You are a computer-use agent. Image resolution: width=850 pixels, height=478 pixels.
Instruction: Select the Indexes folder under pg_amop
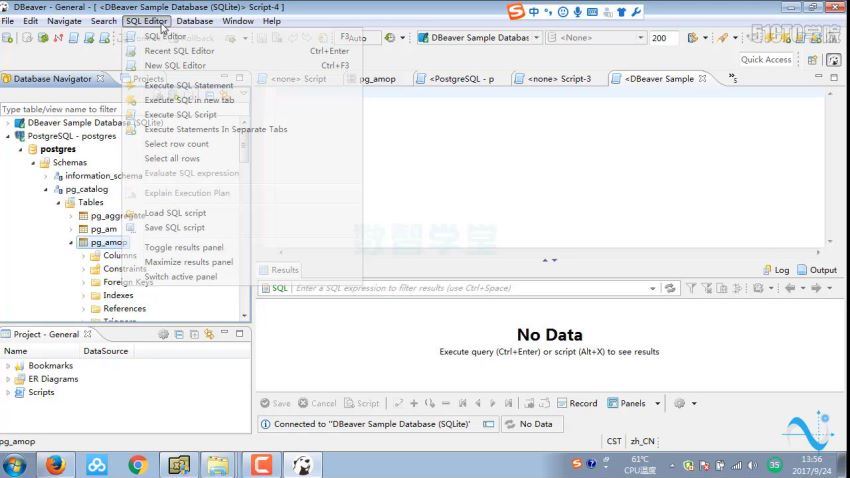118,295
